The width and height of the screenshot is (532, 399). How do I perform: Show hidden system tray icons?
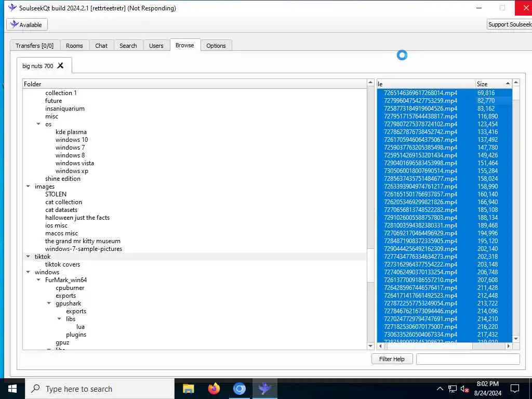tap(440, 389)
